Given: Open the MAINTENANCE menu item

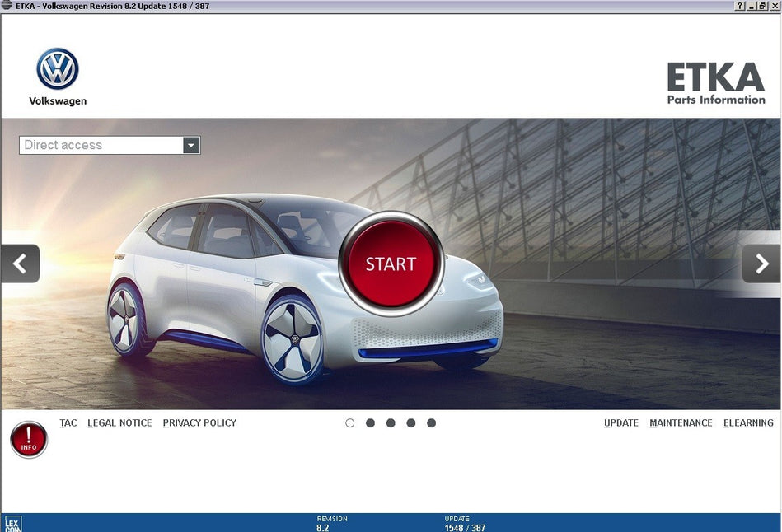Looking at the screenshot, I should (681, 423).
